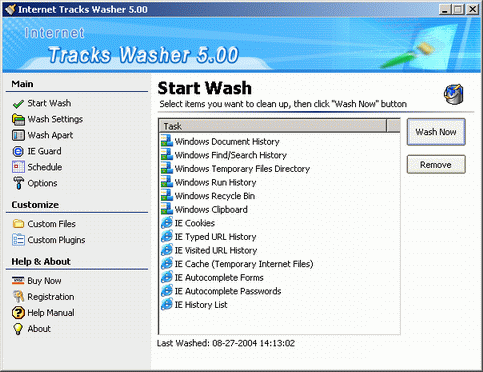Click the IE Guard icon

click(x=18, y=151)
